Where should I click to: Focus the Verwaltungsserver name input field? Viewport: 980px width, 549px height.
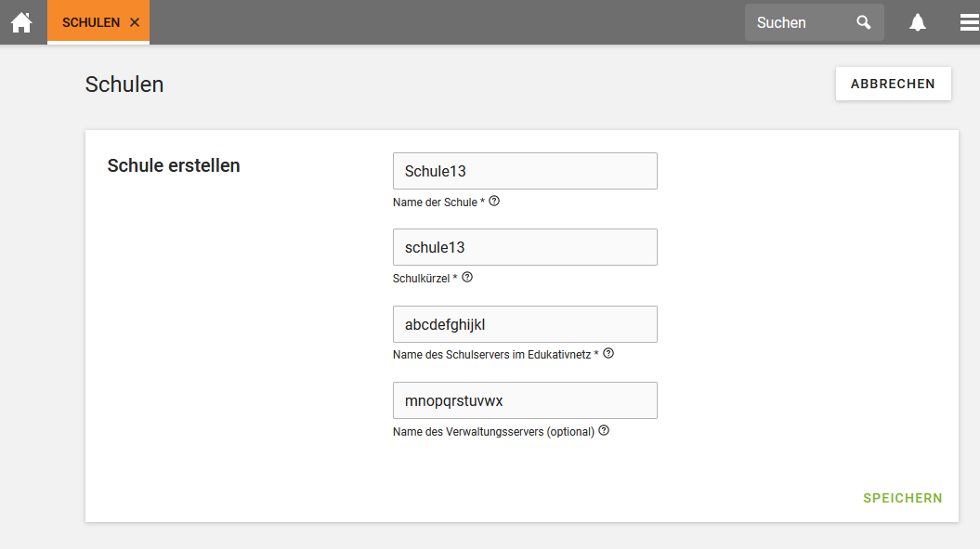[x=525, y=400]
